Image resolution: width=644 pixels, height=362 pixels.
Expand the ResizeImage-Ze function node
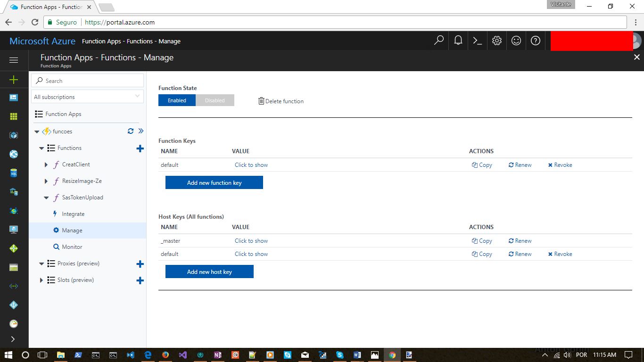tap(46, 181)
